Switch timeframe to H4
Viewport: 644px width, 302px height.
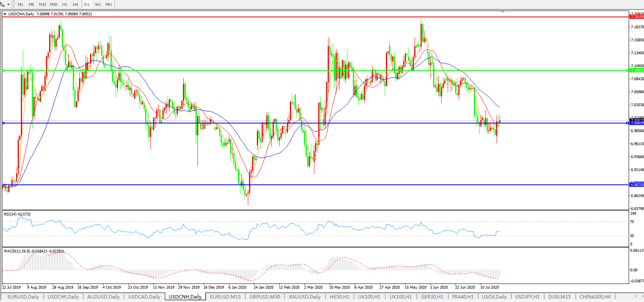pyautogui.click(x=76, y=5)
